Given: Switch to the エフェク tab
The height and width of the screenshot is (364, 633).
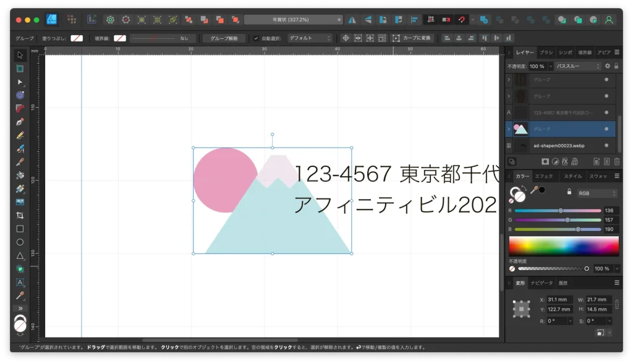Looking at the screenshot, I should click(544, 176).
